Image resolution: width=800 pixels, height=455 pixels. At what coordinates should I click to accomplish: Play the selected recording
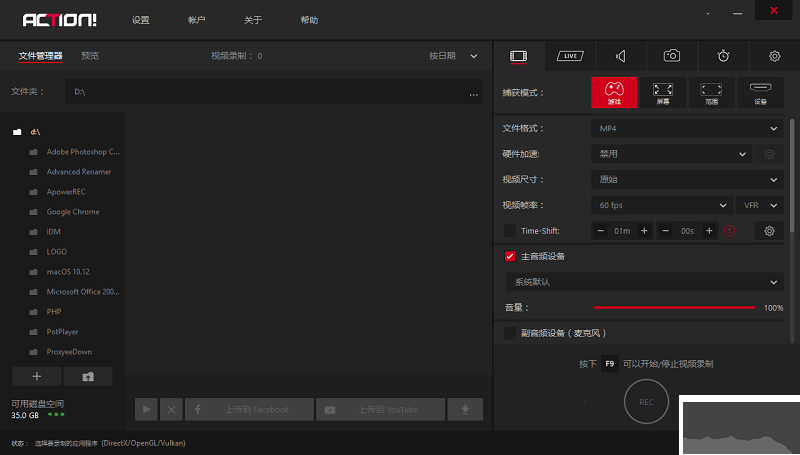[146, 410]
